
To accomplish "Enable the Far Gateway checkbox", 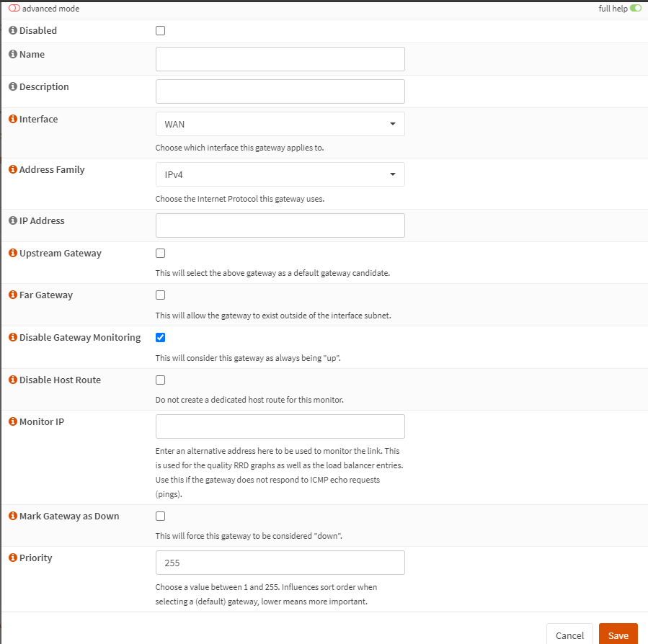I will click(x=160, y=295).
